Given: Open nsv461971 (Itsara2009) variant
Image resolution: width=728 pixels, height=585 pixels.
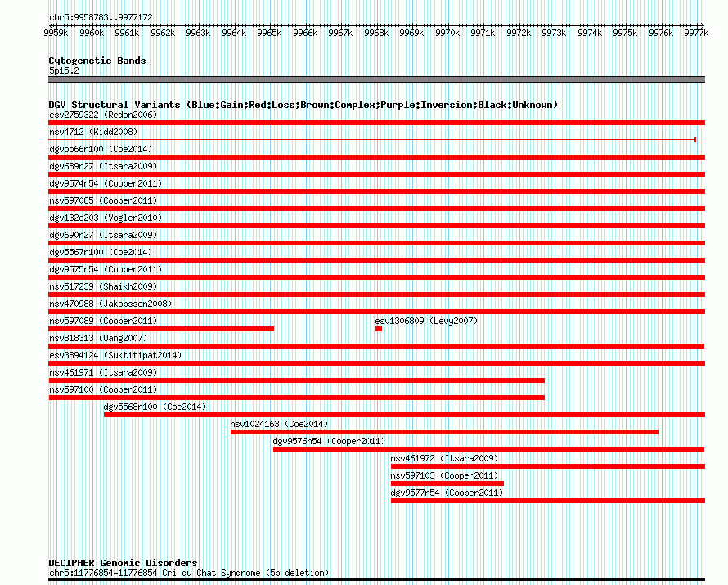Looking at the screenshot, I should 103,372.
